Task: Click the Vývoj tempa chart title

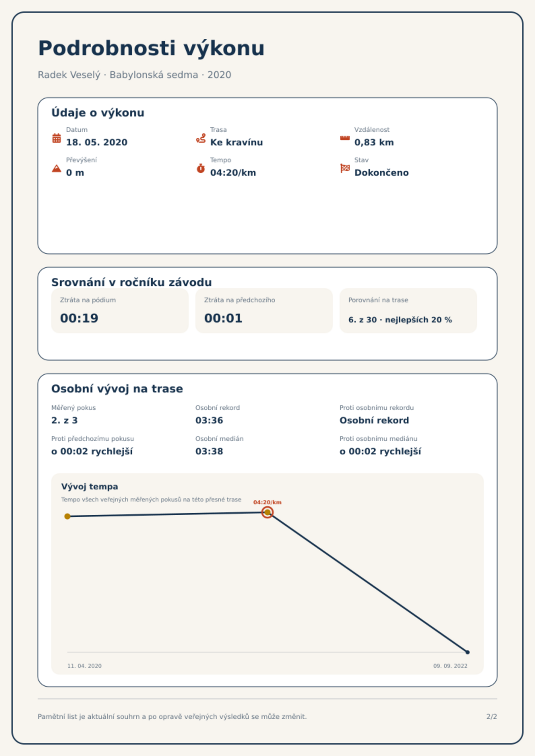Action: point(90,487)
